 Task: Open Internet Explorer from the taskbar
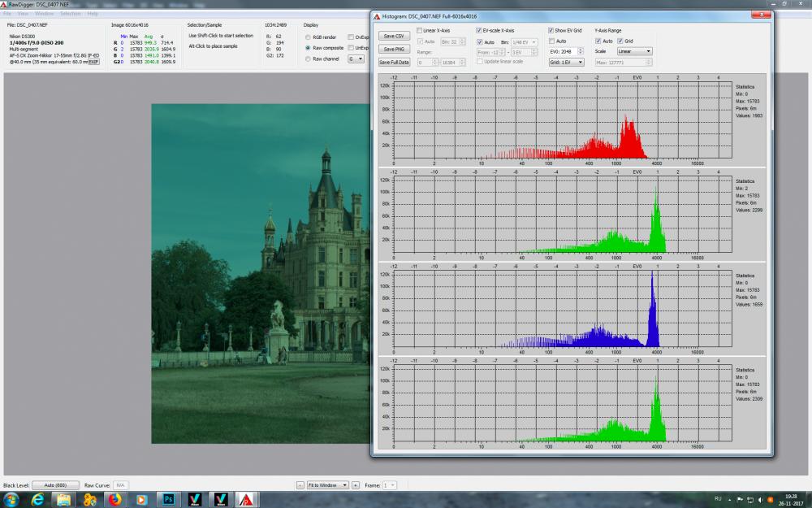pyautogui.click(x=37, y=500)
